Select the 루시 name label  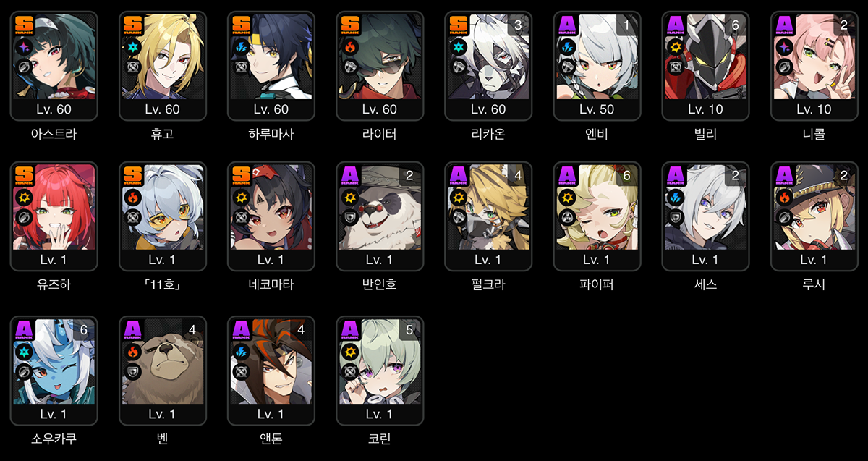(814, 284)
